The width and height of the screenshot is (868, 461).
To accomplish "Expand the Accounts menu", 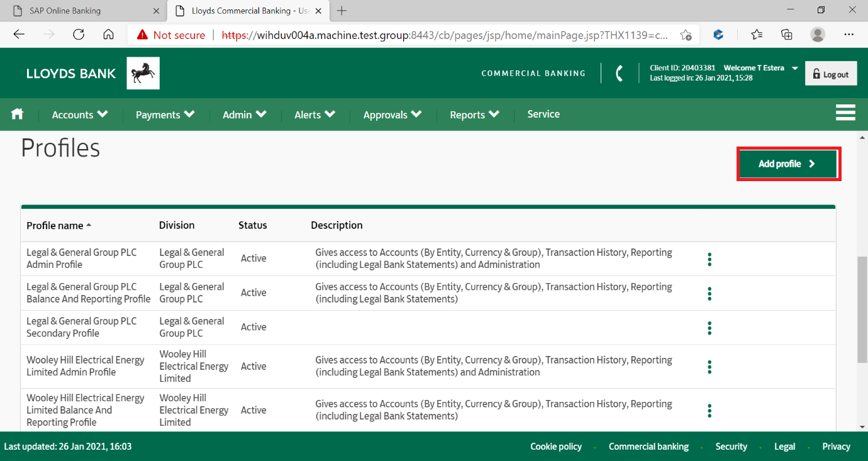I will [x=80, y=114].
